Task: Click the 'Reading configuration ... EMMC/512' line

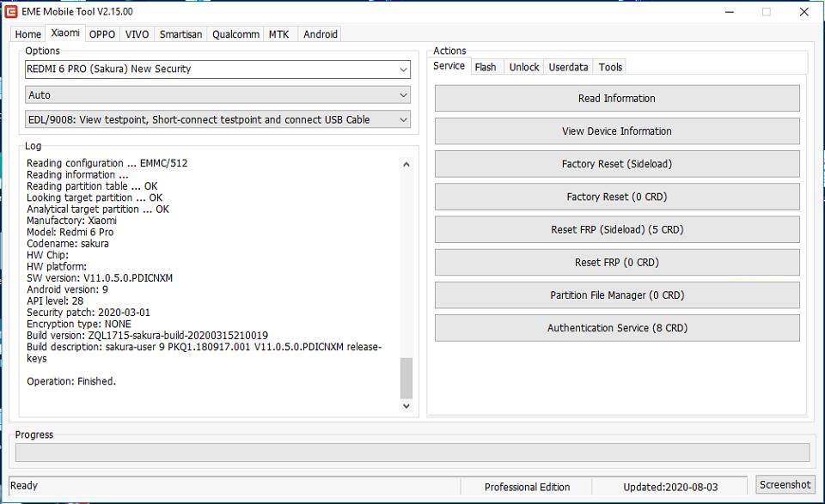Action: click(107, 163)
